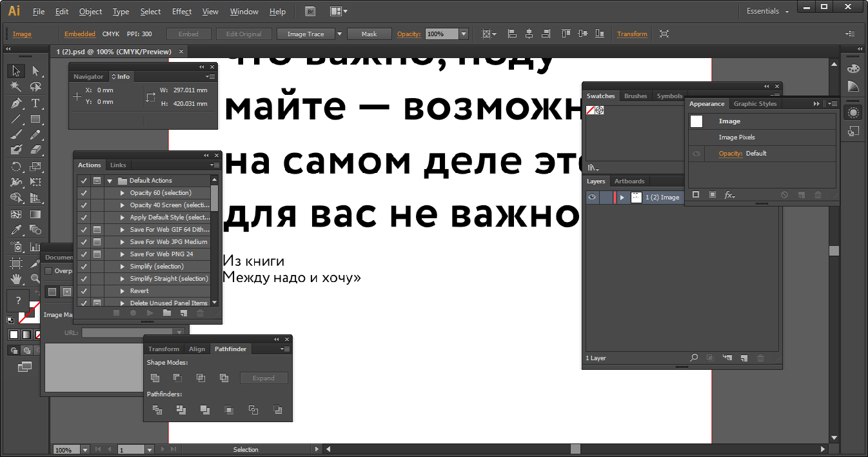868x457 pixels.
Task: Uncheck the Revert action checkbox
Action: tap(83, 290)
